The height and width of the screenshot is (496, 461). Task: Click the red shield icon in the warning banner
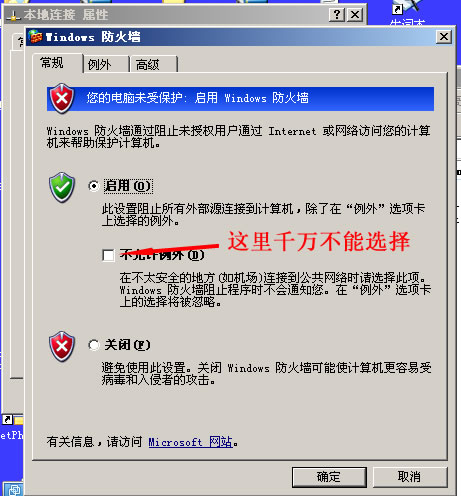62,98
